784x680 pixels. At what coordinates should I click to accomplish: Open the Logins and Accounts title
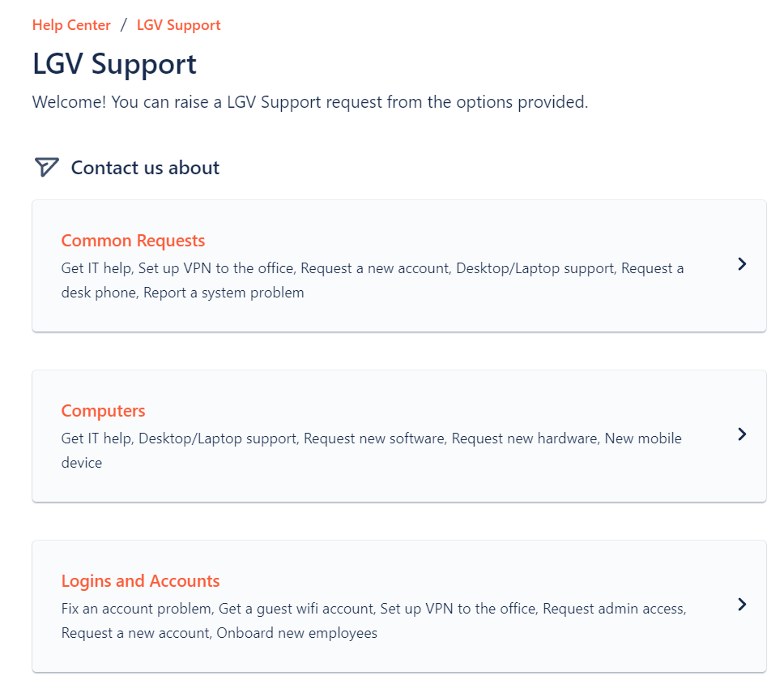[140, 581]
